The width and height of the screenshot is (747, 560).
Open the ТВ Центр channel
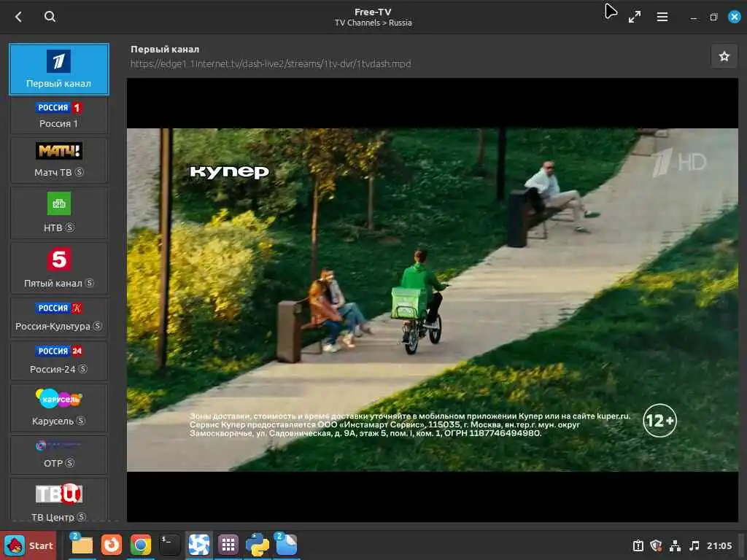(x=59, y=500)
